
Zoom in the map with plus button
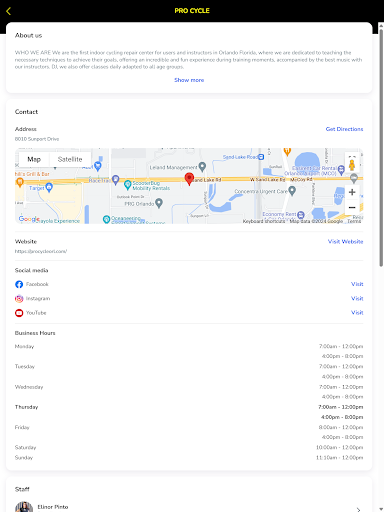click(352, 192)
